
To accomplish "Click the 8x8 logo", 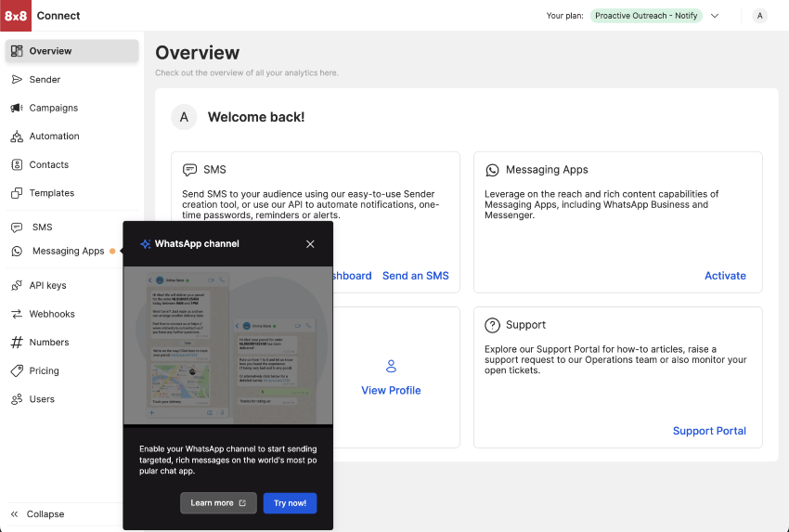I will (x=16, y=16).
